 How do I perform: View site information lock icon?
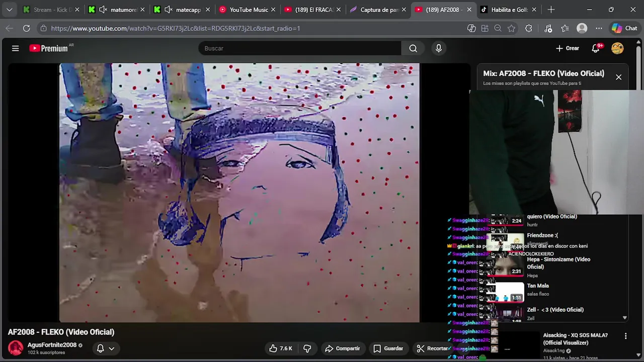pyautogui.click(x=43, y=28)
